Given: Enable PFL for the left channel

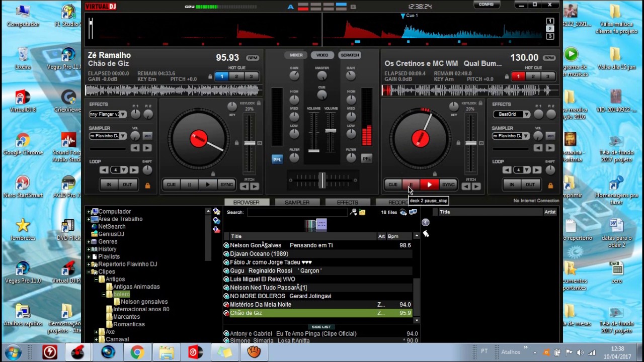Looking at the screenshot, I should (x=277, y=159).
